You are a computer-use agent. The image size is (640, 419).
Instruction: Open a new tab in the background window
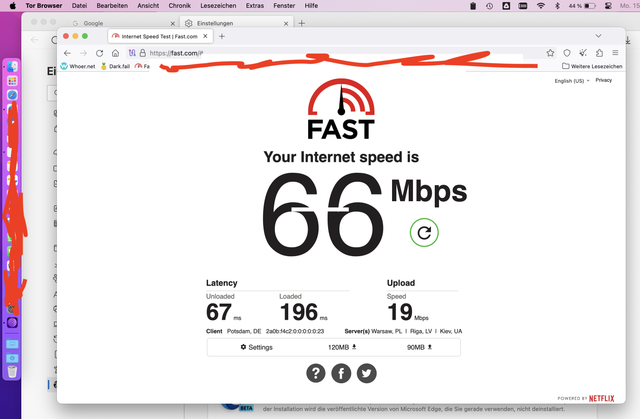pos(302,23)
